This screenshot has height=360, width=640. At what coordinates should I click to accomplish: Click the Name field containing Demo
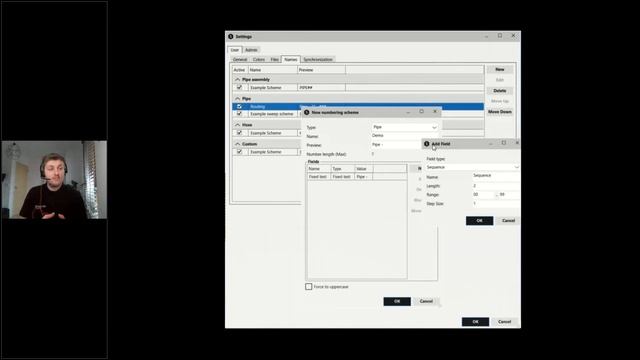(x=405, y=136)
